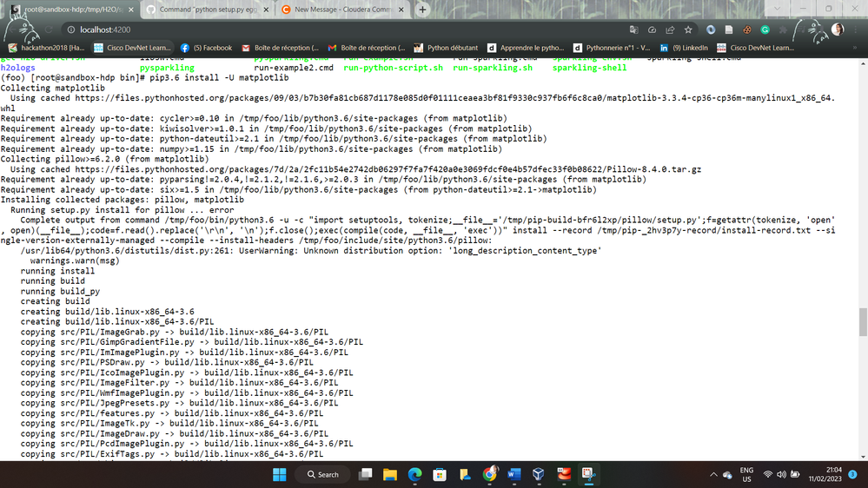Click the "copying src/PIL/ImageGrab.py" line
Viewport: 868px width, 488px height.
(x=175, y=332)
